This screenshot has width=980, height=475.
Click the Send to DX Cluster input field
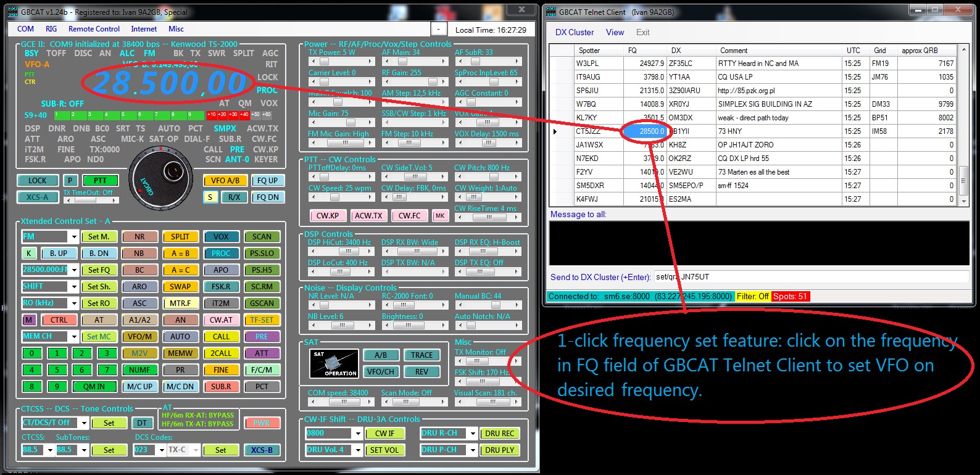click(x=810, y=278)
